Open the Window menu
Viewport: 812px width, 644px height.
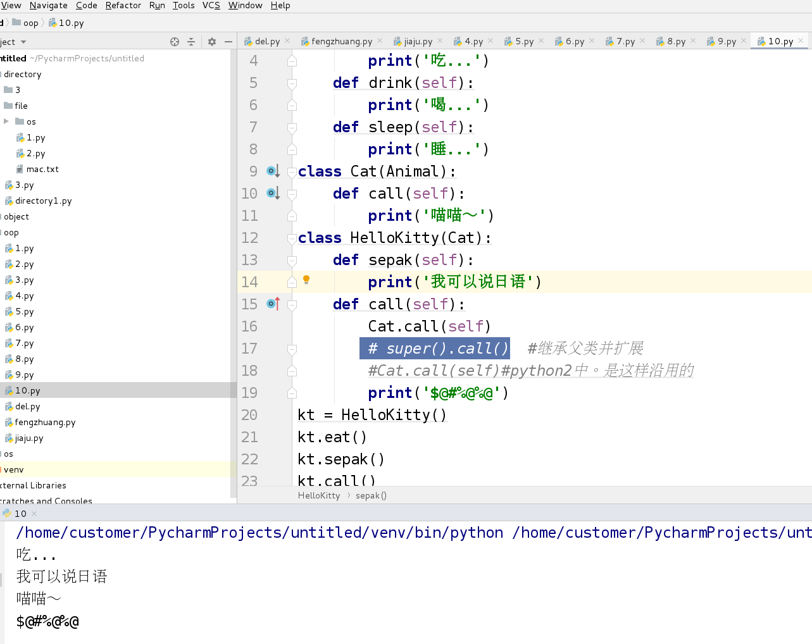245,5
